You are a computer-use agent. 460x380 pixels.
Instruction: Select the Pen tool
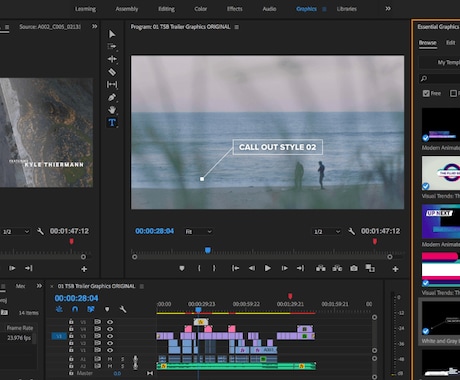coord(112,97)
